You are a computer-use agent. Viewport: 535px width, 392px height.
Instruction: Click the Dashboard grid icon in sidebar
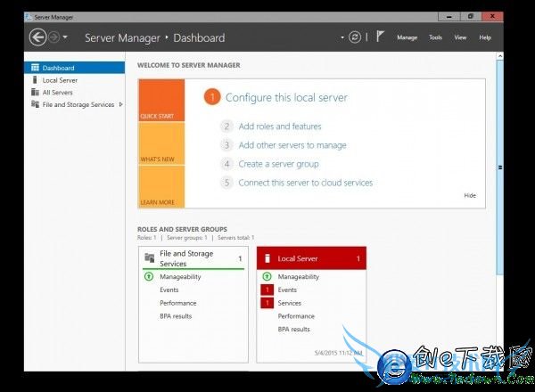pos(35,68)
